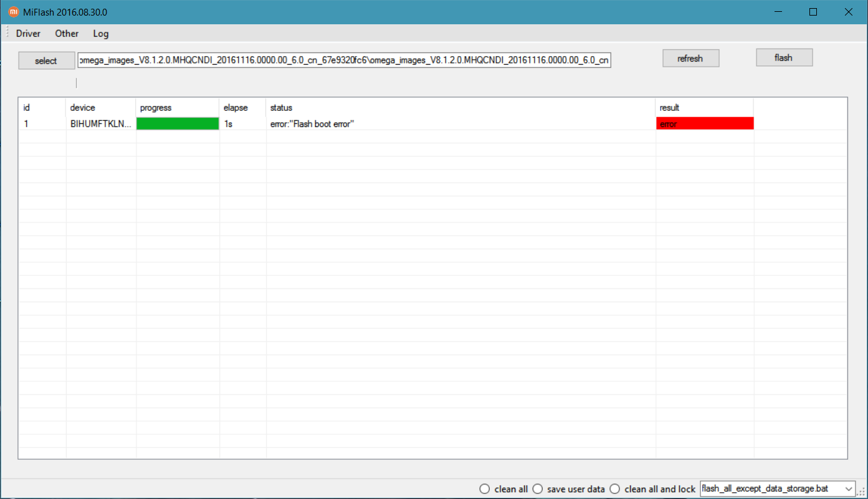The image size is (868, 499).
Task: Click the elapse column header
Action: [243, 108]
